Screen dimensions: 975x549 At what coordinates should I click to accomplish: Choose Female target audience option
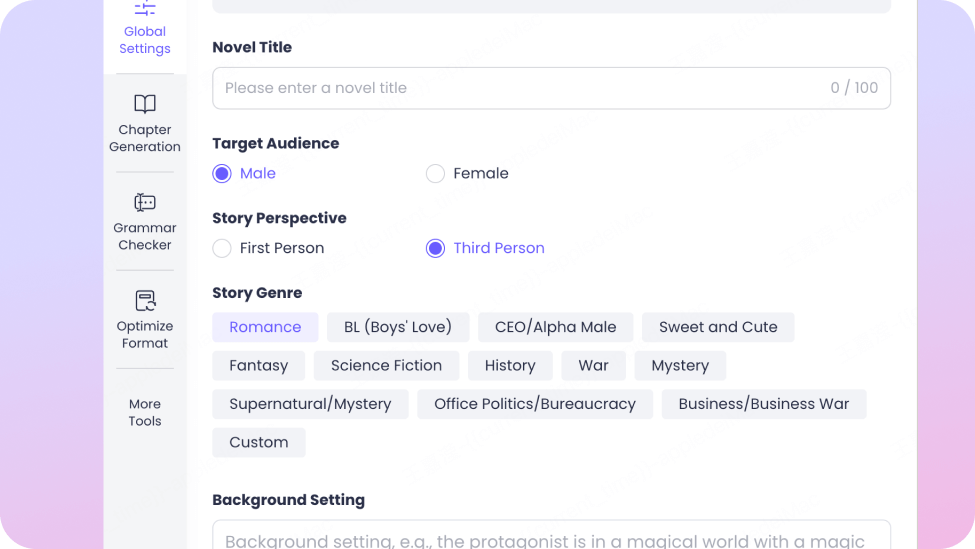tap(435, 174)
